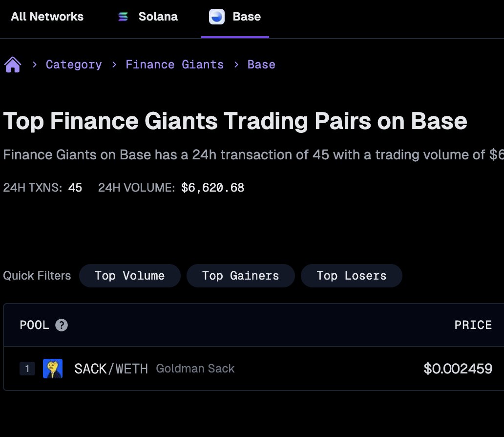Click the Base breadcrumb link

click(261, 64)
